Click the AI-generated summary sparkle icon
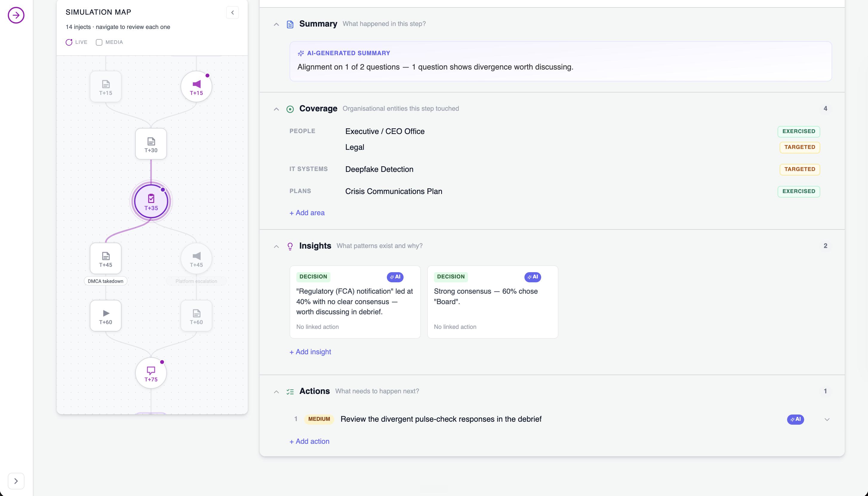The height and width of the screenshot is (496, 868). pyautogui.click(x=301, y=53)
